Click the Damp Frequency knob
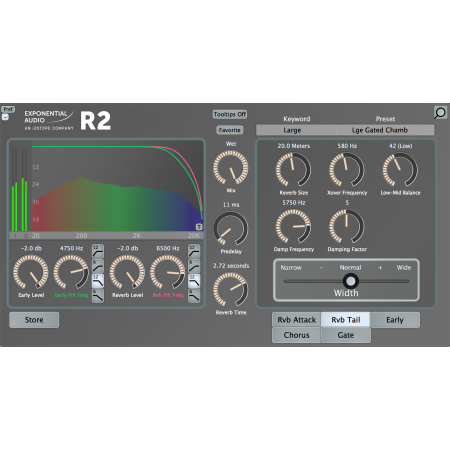The image size is (450, 450). click(x=293, y=226)
